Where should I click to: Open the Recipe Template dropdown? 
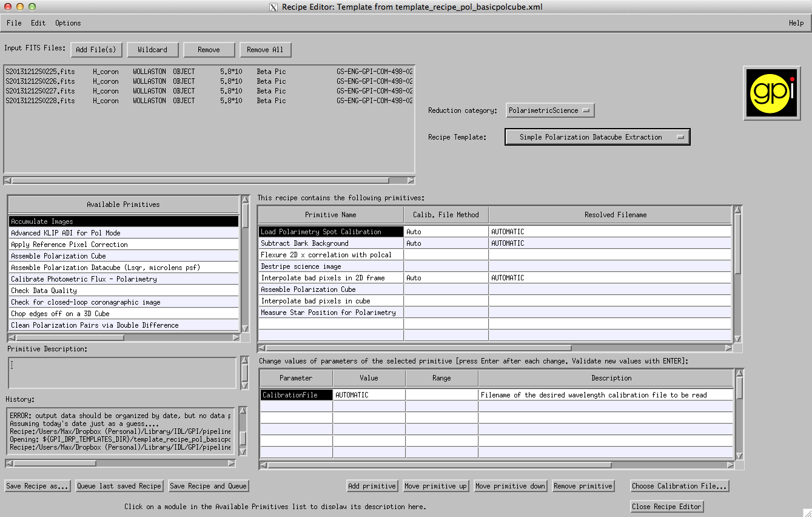(597, 137)
